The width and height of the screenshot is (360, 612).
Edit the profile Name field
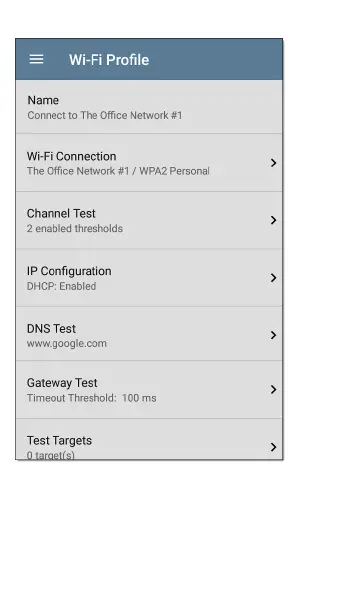tap(149, 107)
